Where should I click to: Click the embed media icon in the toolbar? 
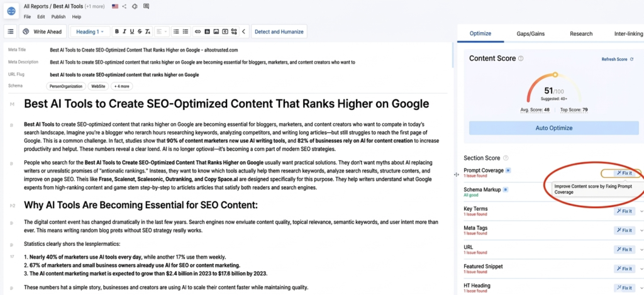click(x=225, y=31)
